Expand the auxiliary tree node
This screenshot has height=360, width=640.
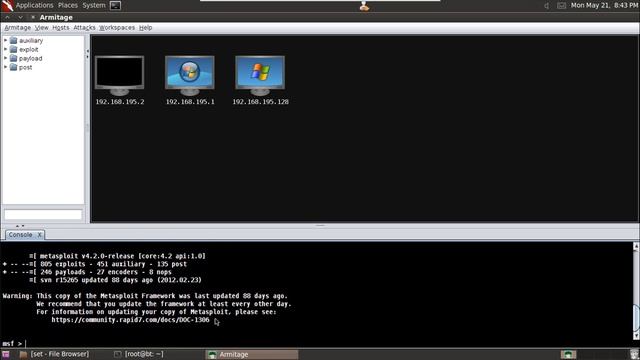6,40
